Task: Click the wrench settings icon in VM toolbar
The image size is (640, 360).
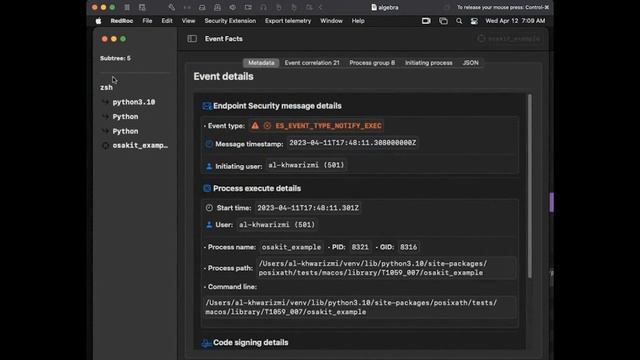Action: [x=171, y=7]
